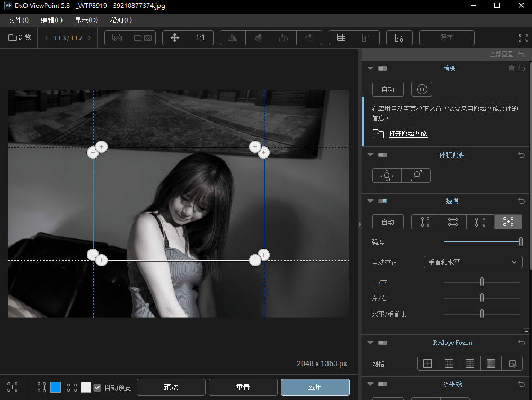Collapse the Reshape Fusion section
Viewport: 532px width, 400px height.
(x=370, y=343)
